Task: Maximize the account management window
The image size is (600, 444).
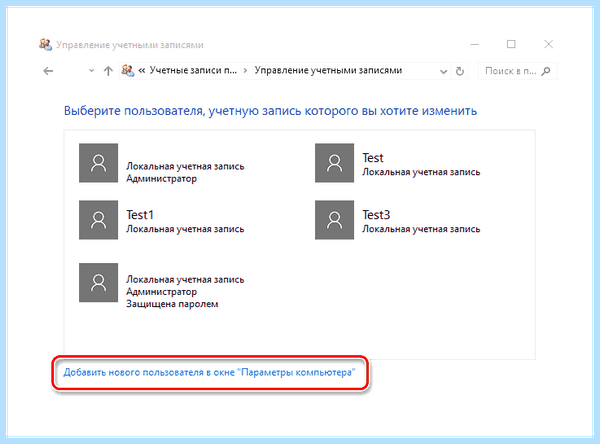Action: (x=511, y=44)
